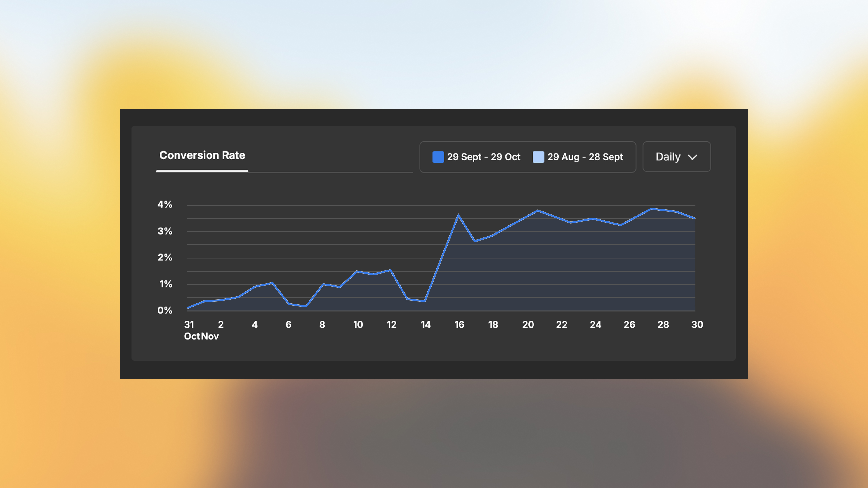The width and height of the screenshot is (868, 488).
Task: Click the light blue 29 Aug - 28 Sept swatch
Action: point(538,157)
